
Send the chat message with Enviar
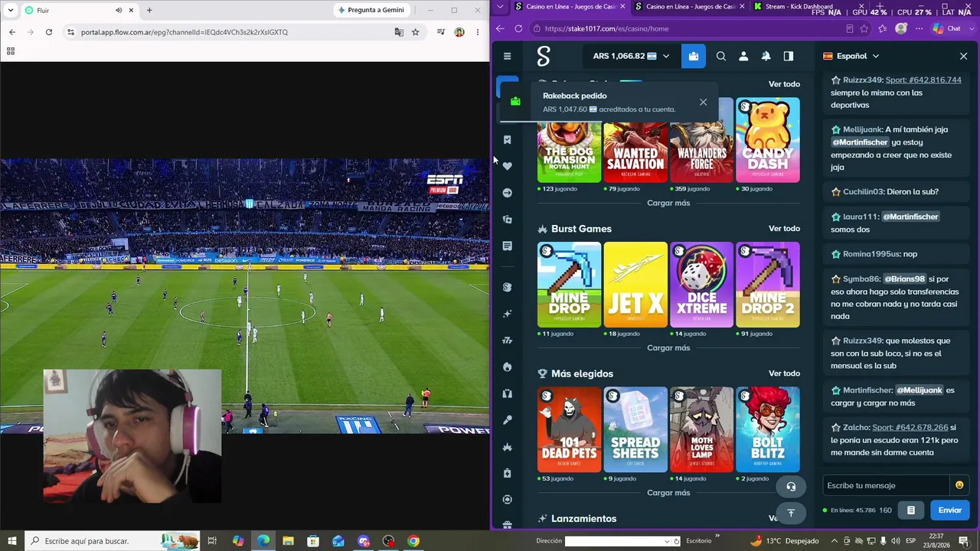(x=949, y=510)
